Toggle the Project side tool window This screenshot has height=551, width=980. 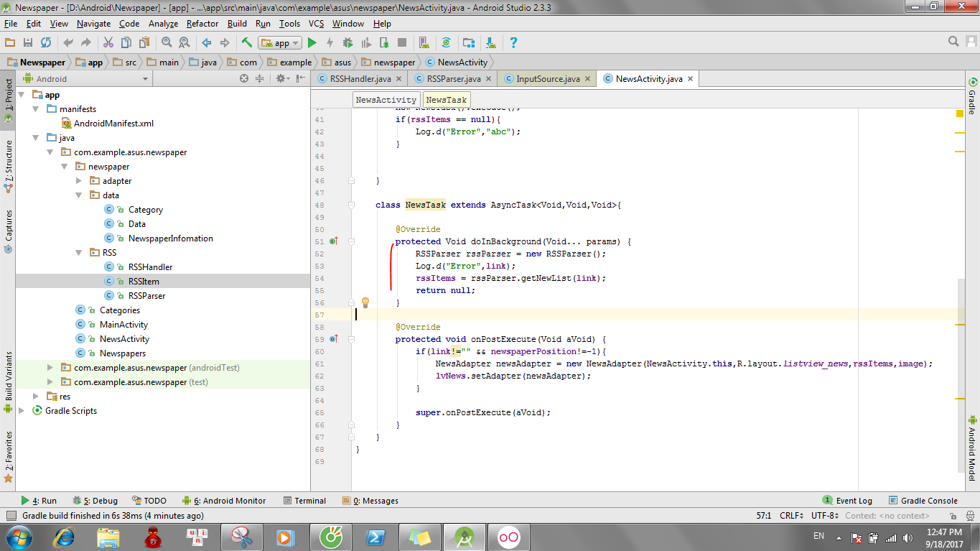coord(8,93)
